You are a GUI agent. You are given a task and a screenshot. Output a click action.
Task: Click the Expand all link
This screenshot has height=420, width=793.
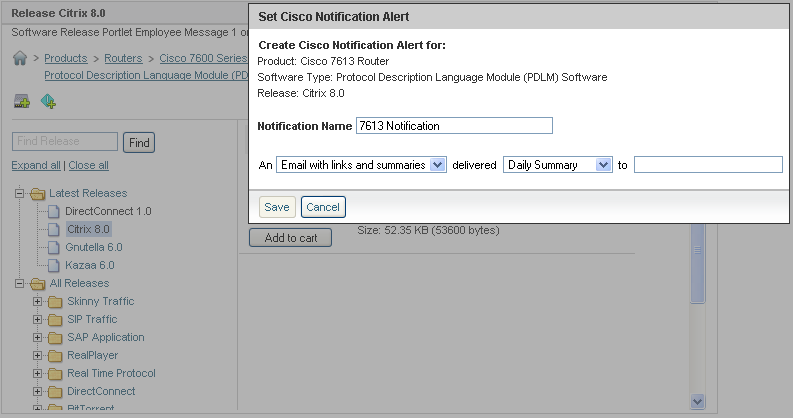pos(36,165)
